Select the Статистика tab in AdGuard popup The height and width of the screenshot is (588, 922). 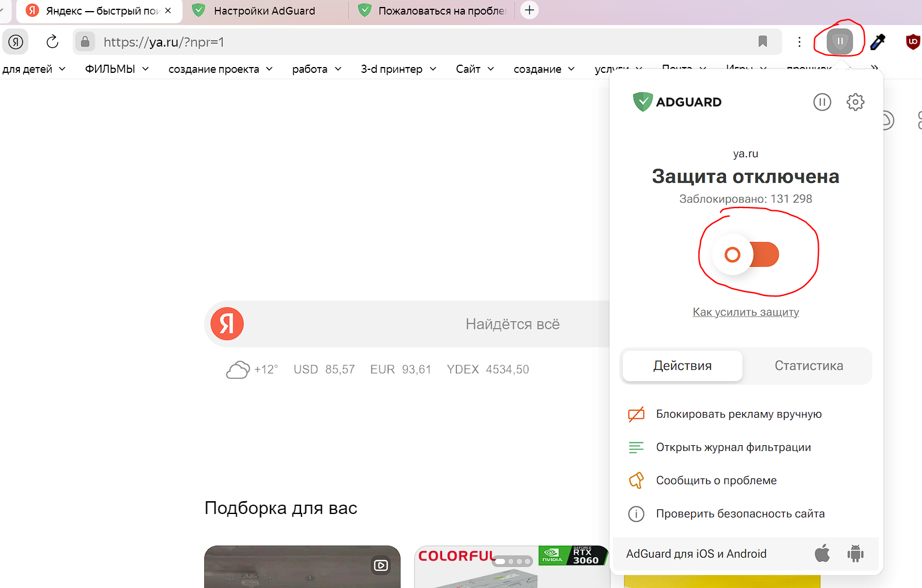[x=808, y=366]
